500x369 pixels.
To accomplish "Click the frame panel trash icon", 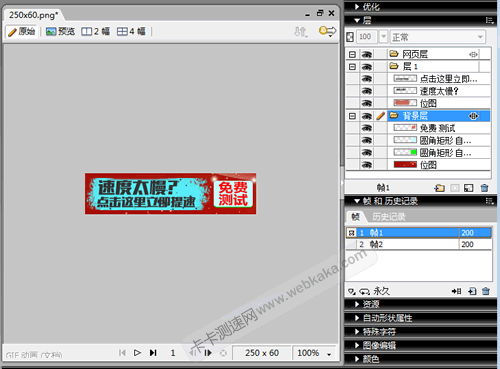I will point(486,291).
